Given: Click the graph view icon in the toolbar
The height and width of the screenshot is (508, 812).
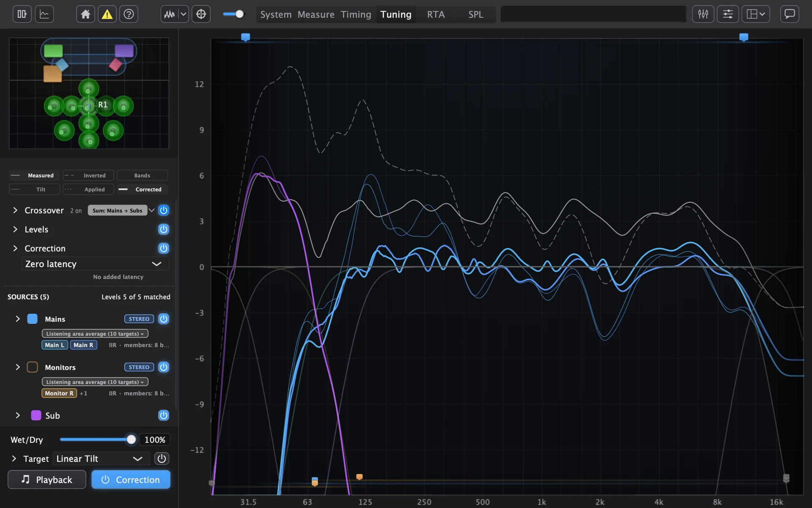Looking at the screenshot, I should 44,14.
